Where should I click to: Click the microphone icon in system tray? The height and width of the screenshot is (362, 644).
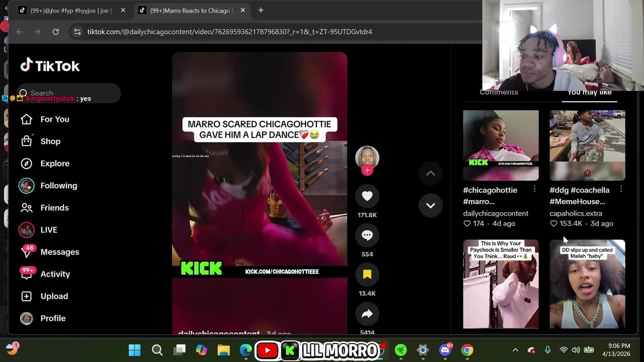[547, 350]
